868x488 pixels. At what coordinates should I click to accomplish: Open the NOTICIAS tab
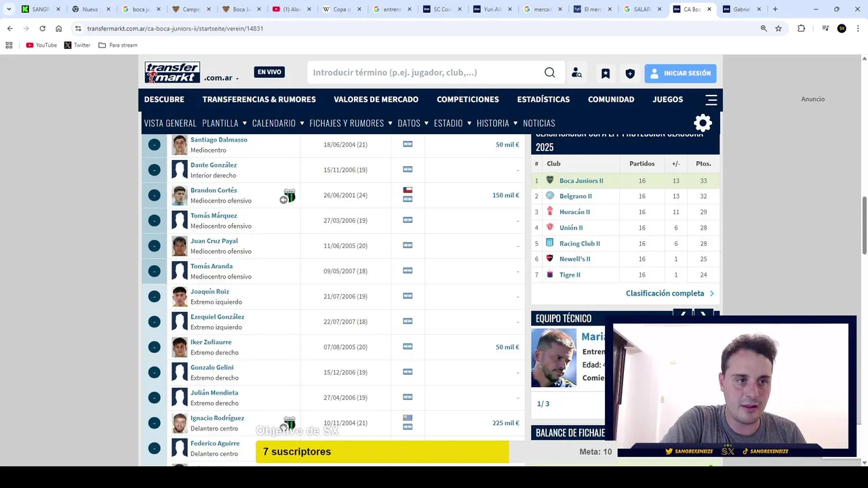coord(539,123)
